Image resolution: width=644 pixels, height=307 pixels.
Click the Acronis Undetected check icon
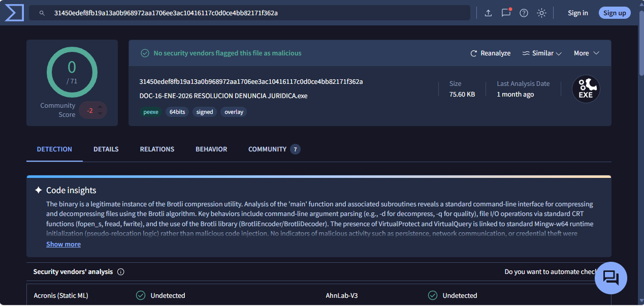click(x=141, y=295)
